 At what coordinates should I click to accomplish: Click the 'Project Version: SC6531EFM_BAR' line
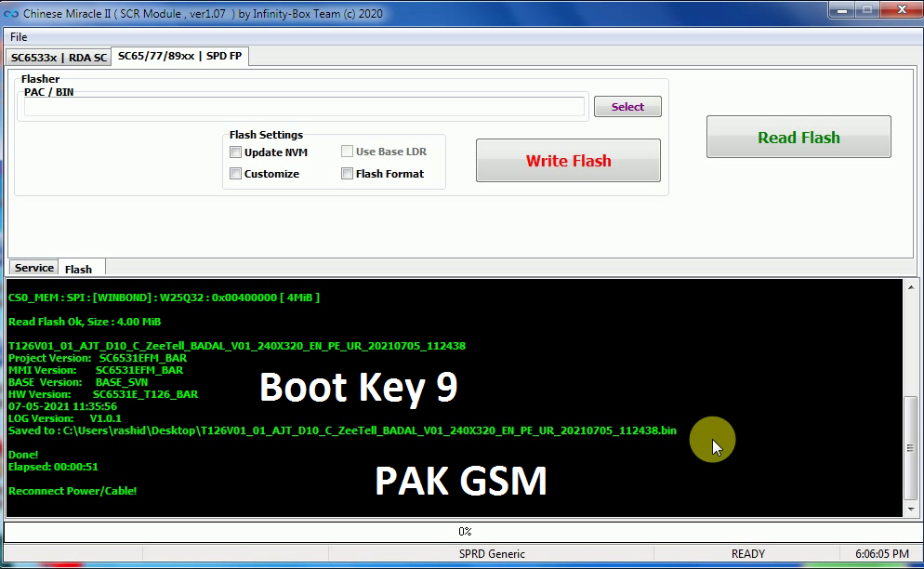[98, 358]
